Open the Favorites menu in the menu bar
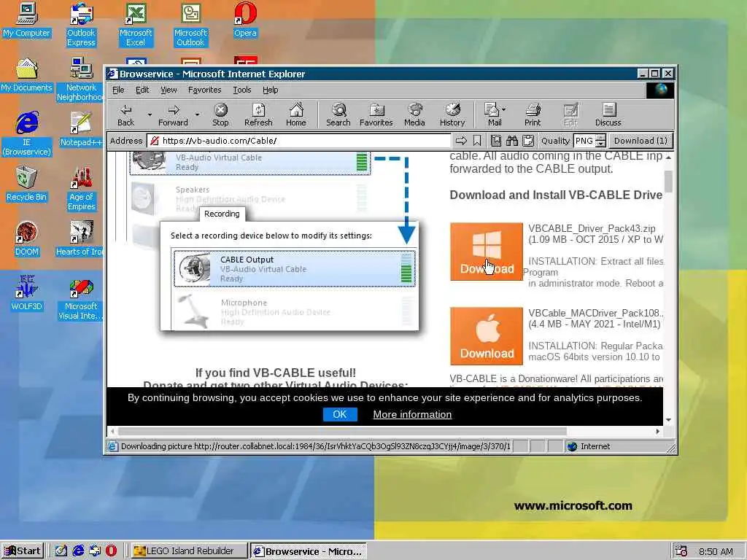This screenshot has width=747, height=560. 205,90
